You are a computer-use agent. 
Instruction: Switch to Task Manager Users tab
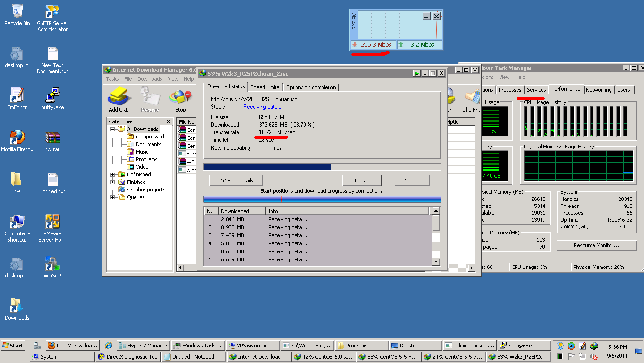[x=624, y=90]
